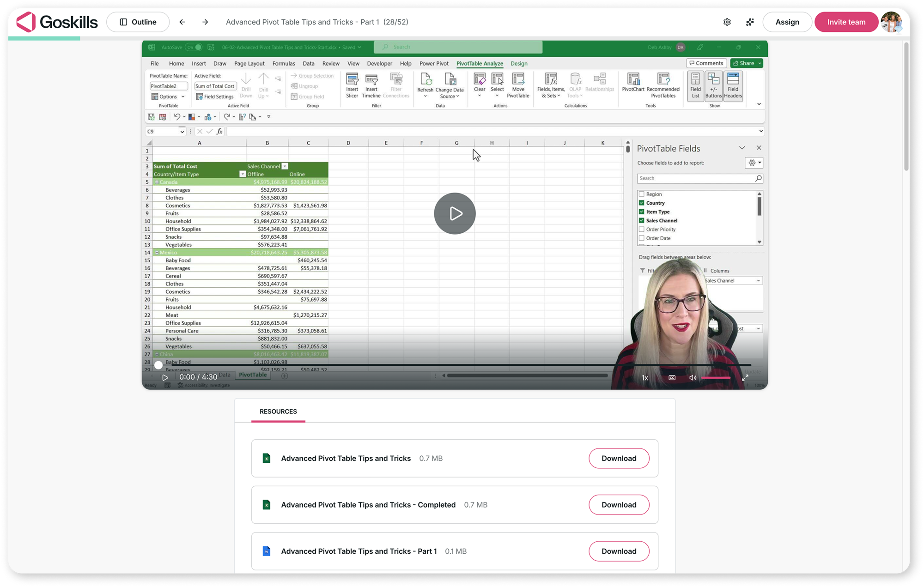Go to next lesson arrow
The height and width of the screenshot is (587, 924).
click(x=205, y=22)
